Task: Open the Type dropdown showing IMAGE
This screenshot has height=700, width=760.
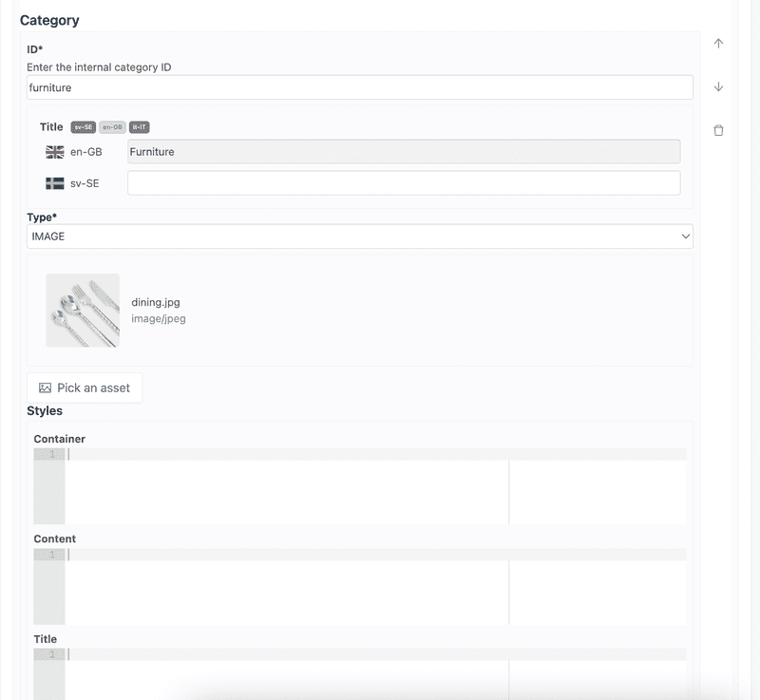Action: pyautogui.click(x=359, y=236)
